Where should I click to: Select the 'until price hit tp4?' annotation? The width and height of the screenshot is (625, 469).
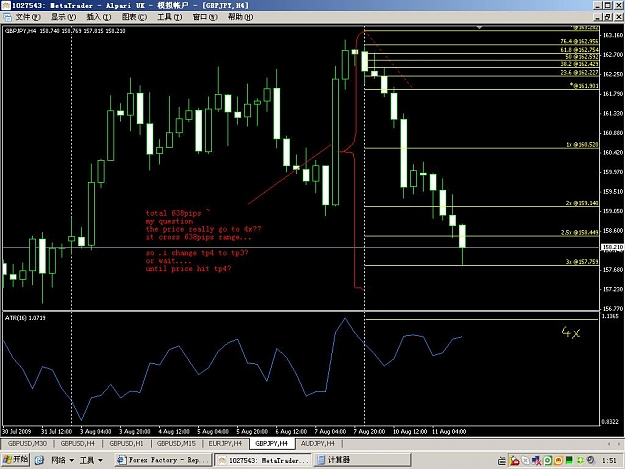click(x=188, y=269)
